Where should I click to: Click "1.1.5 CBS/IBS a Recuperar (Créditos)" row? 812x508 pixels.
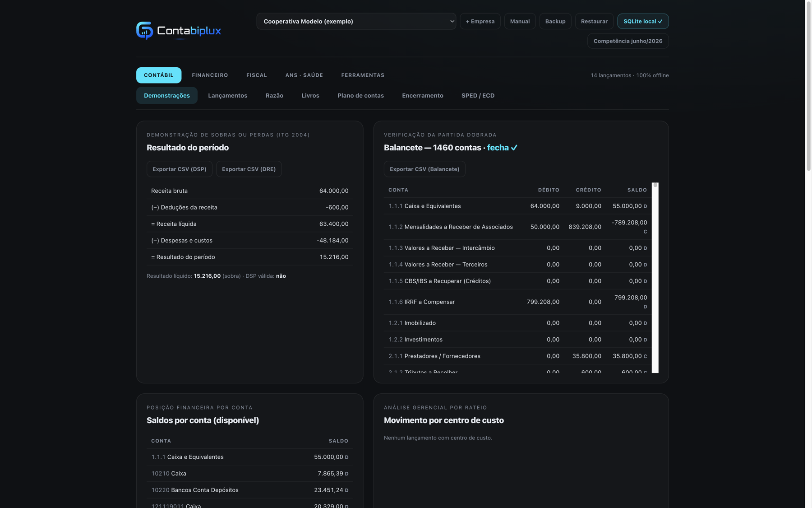click(518, 281)
